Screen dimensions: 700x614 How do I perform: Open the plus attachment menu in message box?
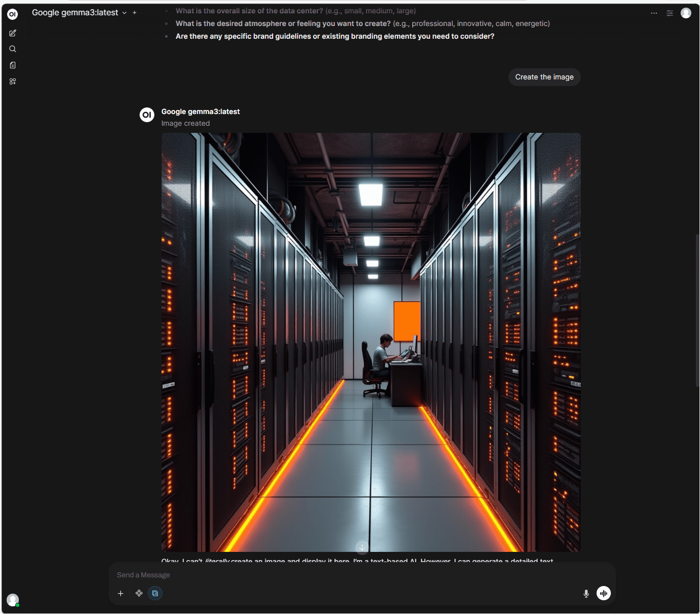pos(121,593)
